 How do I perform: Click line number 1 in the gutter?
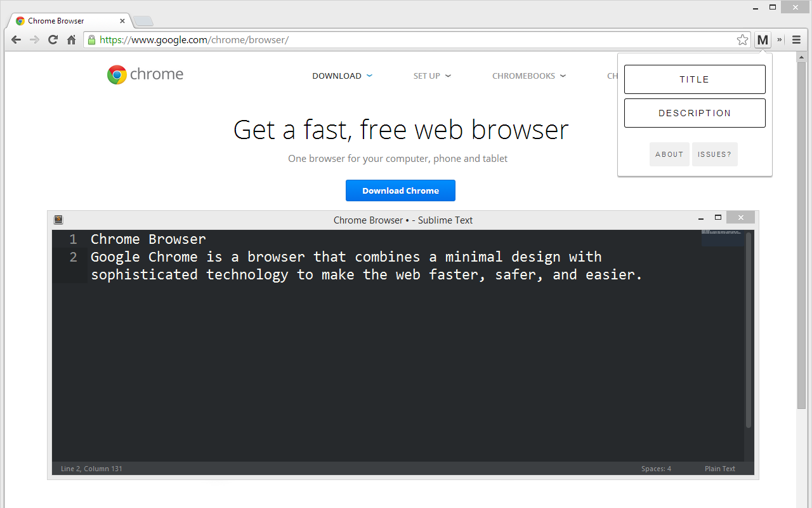(73, 239)
